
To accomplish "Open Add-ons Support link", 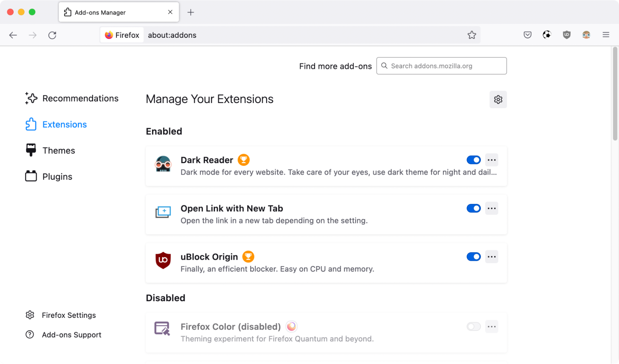I will pyautogui.click(x=63, y=335).
